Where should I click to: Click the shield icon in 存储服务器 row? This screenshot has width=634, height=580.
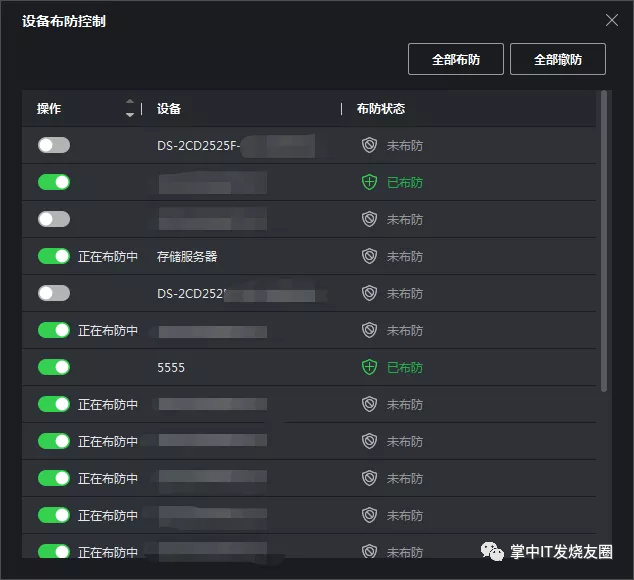tap(369, 256)
